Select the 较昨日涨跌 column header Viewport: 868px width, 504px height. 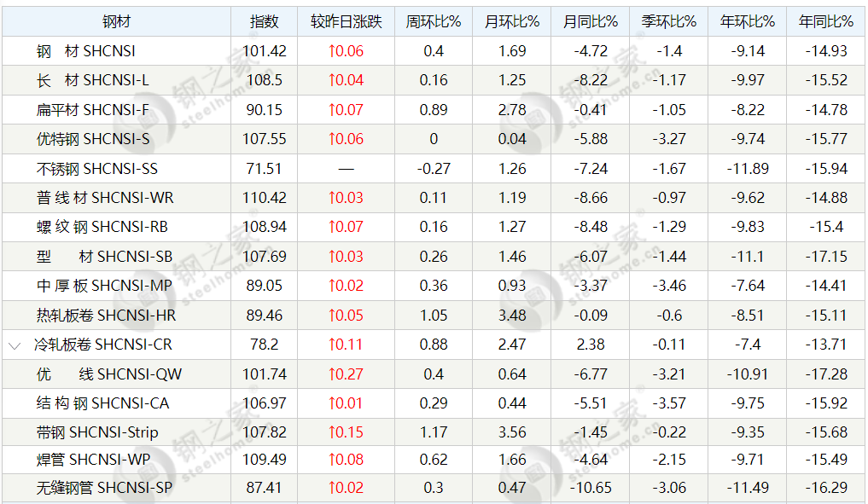click(x=346, y=21)
